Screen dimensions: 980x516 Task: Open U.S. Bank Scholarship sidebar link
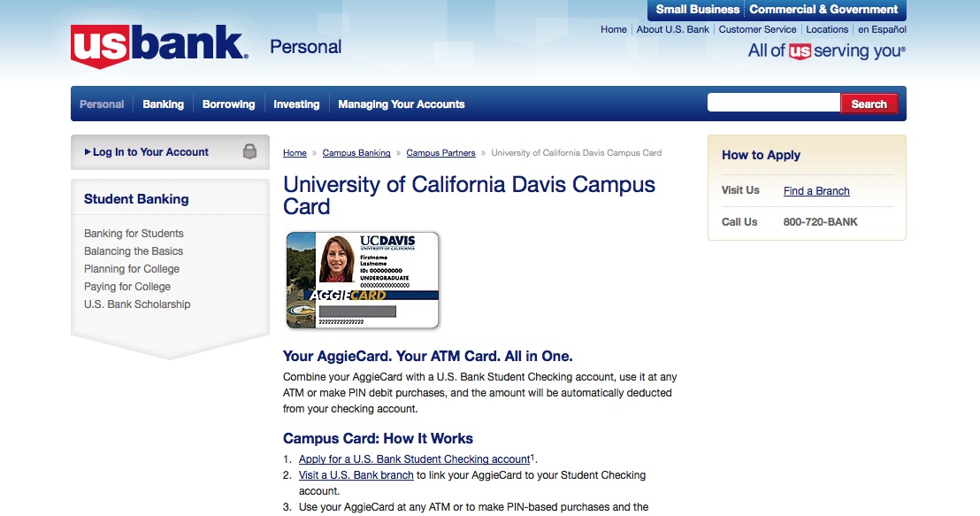(137, 304)
